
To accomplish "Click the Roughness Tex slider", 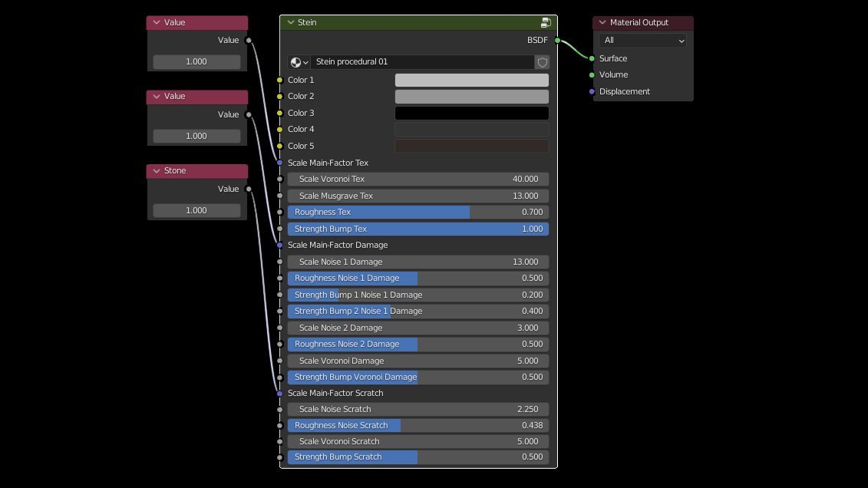I will click(x=417, y=212).
